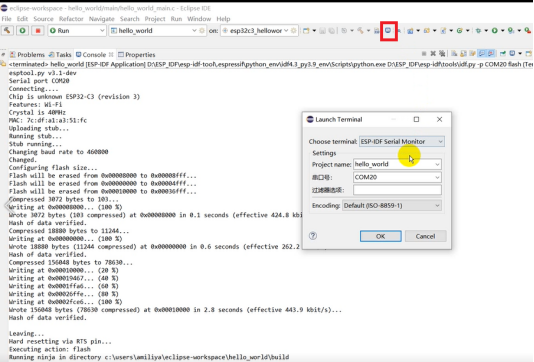Open the esp32c3_hellowor target dropdown
Viewport: 534px width, 362px height.
coord(286,31)
